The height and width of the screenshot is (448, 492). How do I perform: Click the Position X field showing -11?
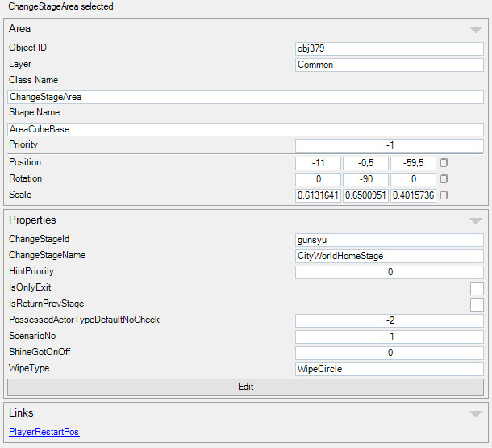point(318,163)
